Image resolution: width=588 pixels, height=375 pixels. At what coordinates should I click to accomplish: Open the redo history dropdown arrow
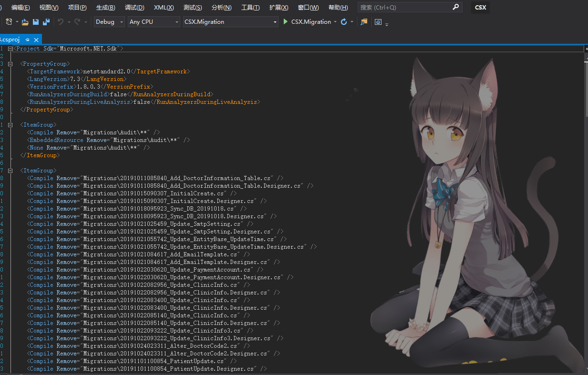[x=86, y=22]
